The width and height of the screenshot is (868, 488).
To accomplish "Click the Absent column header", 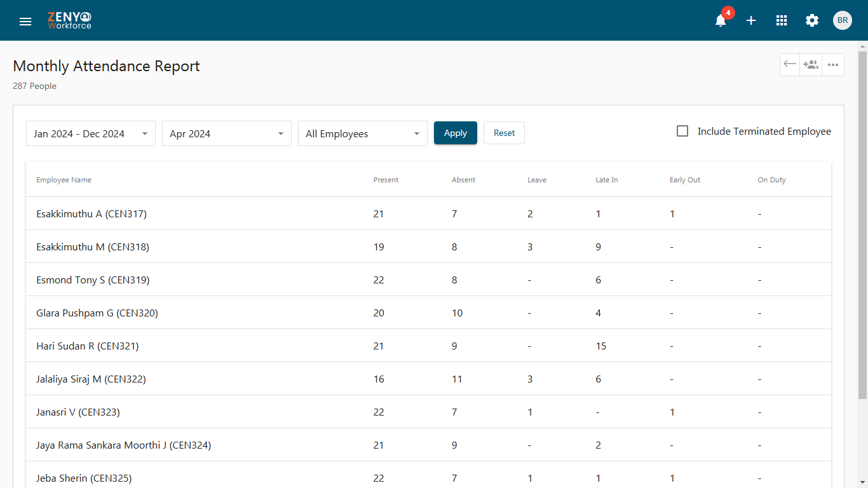I will click(463, 180).
